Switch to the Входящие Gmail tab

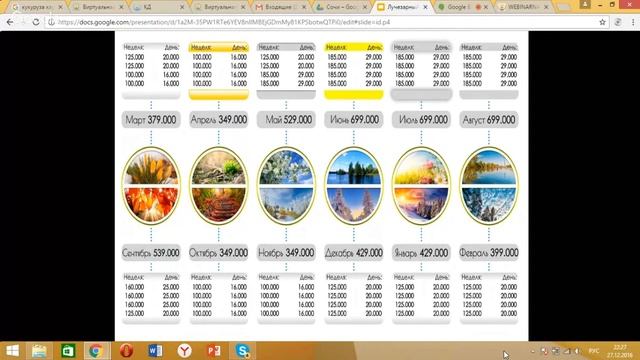point(280,7)
